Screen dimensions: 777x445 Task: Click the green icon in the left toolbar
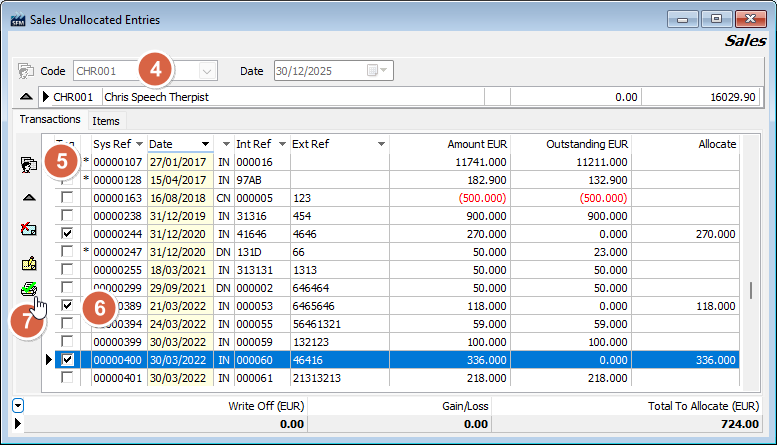(x=29, y=289)
